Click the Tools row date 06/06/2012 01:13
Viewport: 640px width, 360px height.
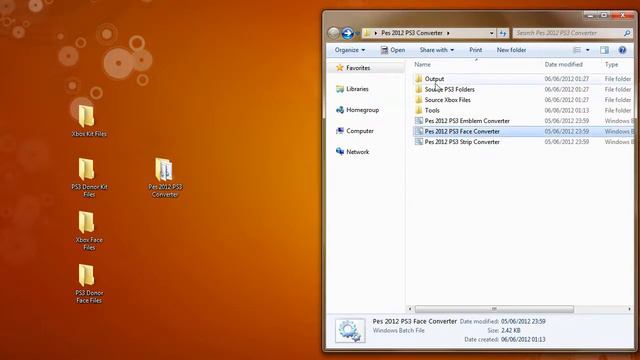567,111
